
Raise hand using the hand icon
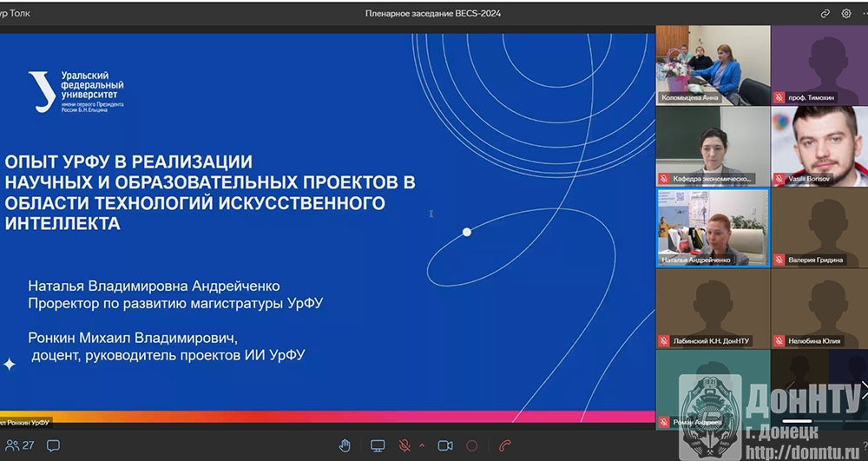[x=345, y=445]
